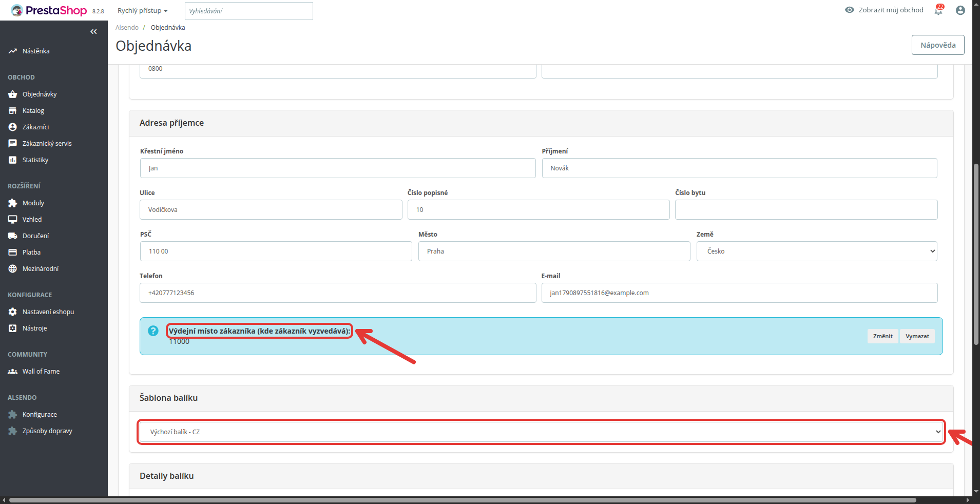This screenshot has height=504, width=980.
Task: Click the empty Číslo bytu field
Action: click(806, 210)
